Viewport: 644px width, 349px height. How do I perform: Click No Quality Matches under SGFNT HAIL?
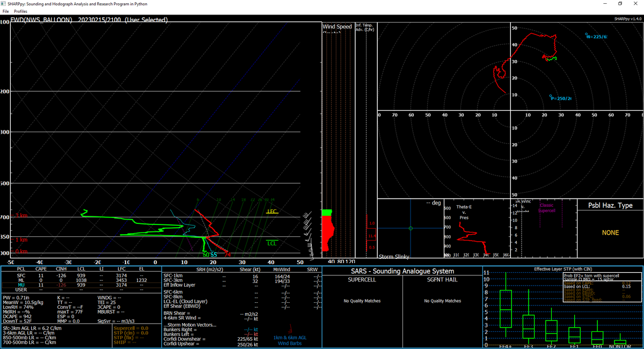[442, 301]
